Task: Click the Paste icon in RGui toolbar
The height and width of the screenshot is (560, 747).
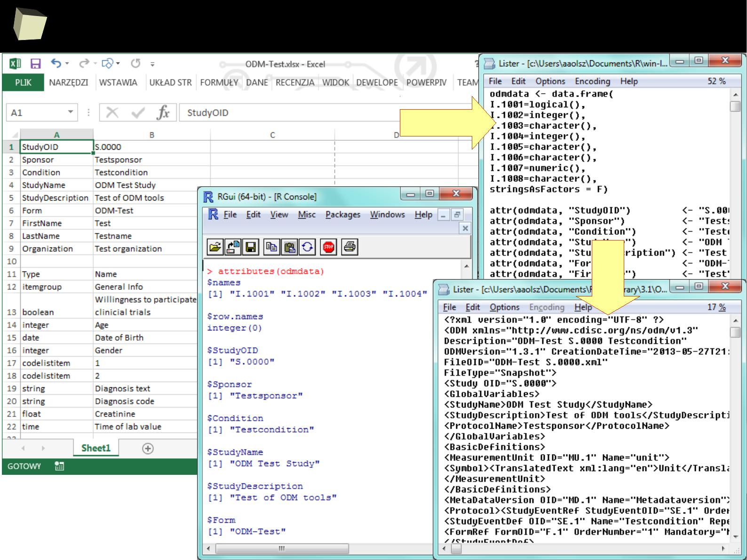Action: 289,247
